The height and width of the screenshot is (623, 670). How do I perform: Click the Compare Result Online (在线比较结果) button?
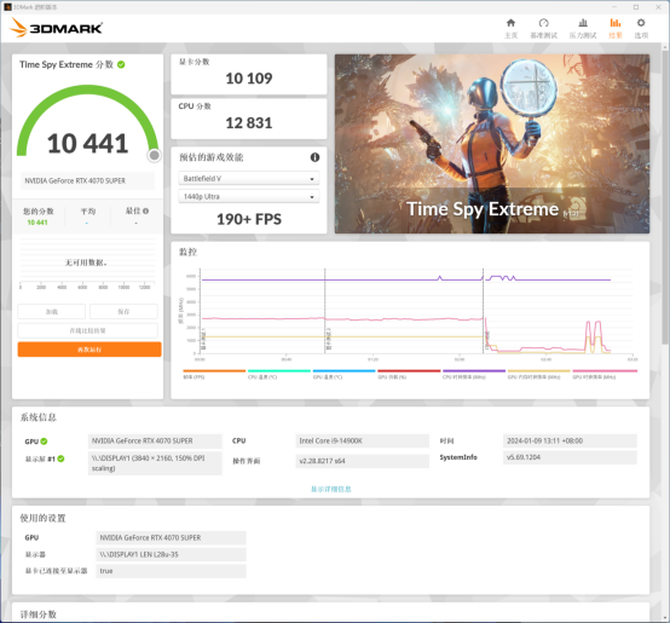click(x=88, y=331)
